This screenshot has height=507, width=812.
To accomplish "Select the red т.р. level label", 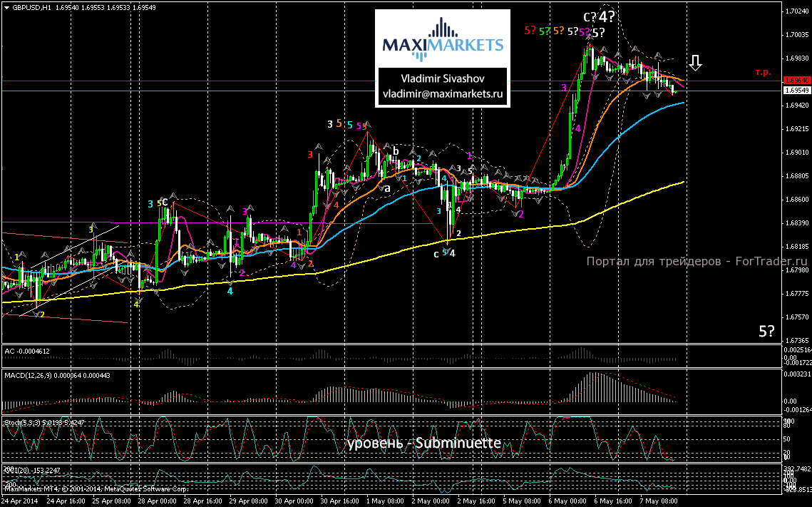I will [x=764, y=73].
